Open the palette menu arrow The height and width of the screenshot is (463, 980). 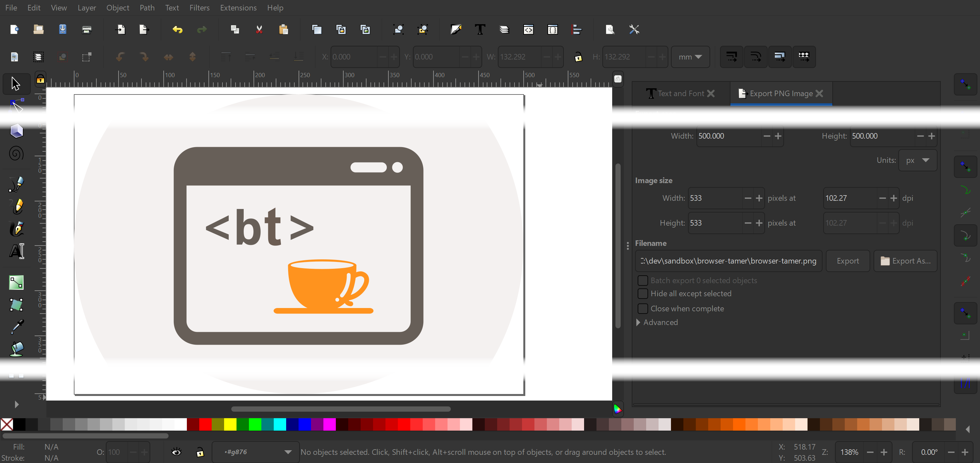click(x=968, y=430)
